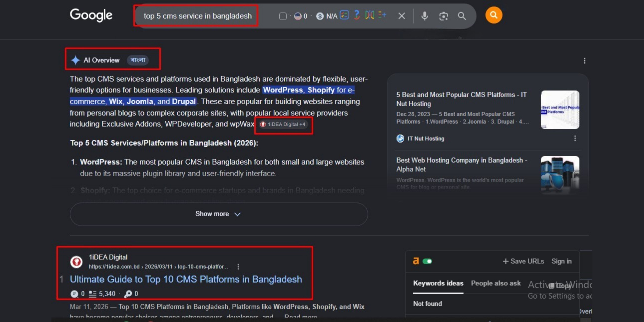Viewport: 644px width, 322px height.
Task: Click the magnifier search icon in search bar
Action: point(462,16)
